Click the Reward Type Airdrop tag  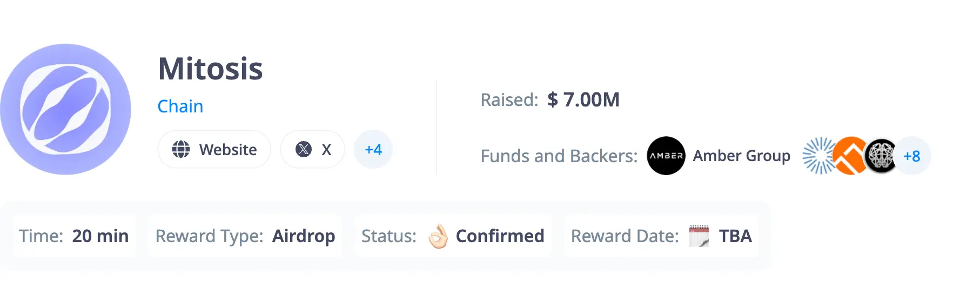coord(245,236)
